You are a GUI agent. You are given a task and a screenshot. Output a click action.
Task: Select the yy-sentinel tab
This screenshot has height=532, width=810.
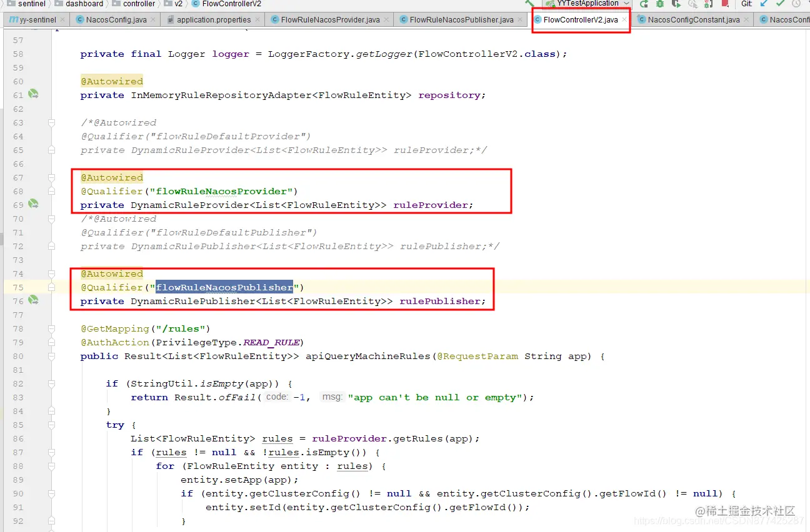(x=37, y=19)
